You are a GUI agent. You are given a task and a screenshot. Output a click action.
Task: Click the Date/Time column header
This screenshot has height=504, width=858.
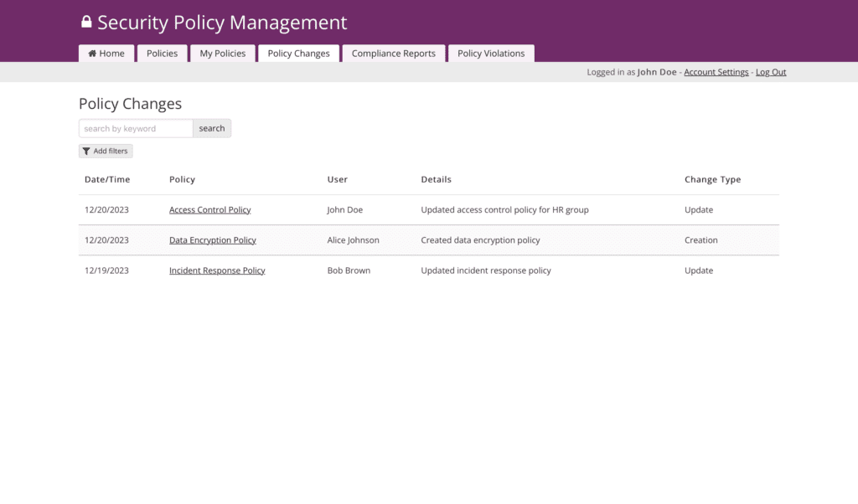[x=107, y=179]
